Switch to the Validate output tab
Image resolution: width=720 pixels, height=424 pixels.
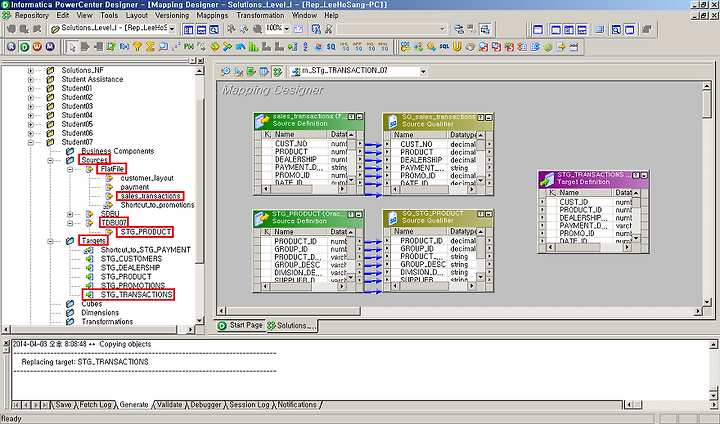click(169, 405)
